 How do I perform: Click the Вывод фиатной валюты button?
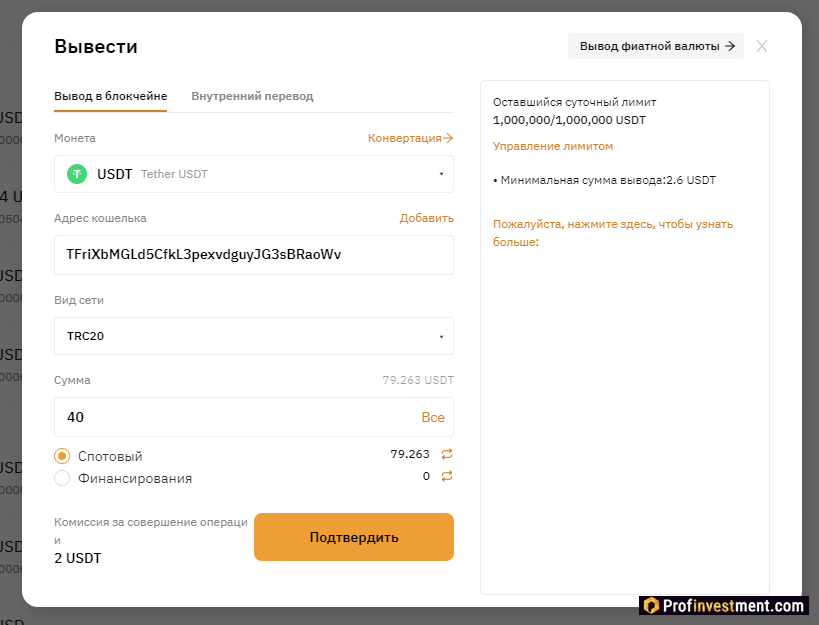tap(655, 46)
